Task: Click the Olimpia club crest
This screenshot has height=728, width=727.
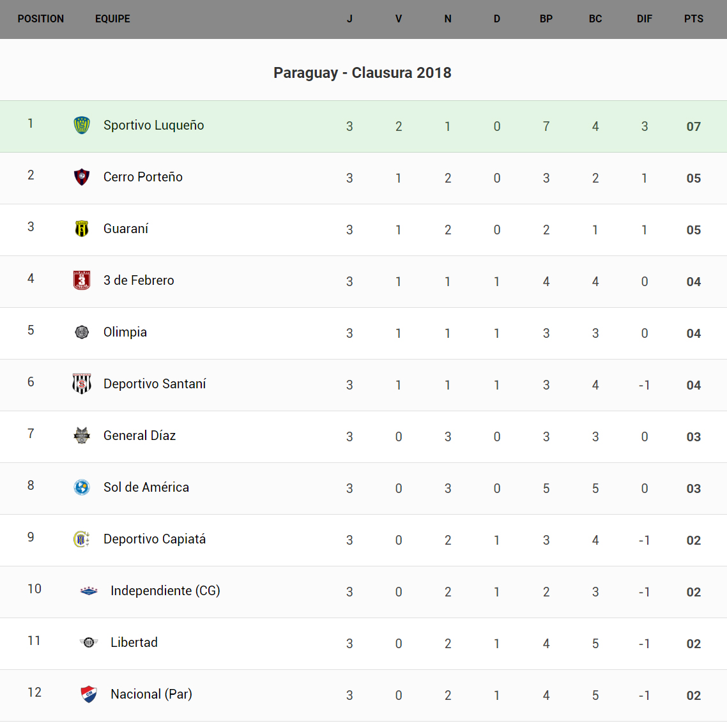Action: click(x=82, y=332)
